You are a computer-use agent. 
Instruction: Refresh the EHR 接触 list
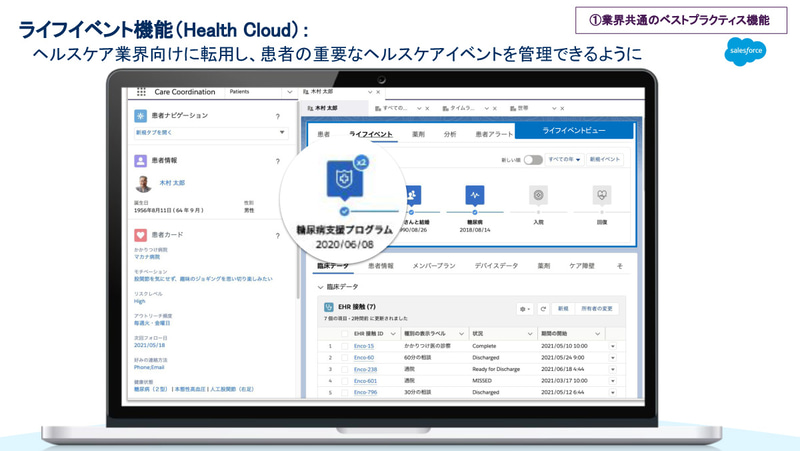pyautogui.click(x=543, y=309)
